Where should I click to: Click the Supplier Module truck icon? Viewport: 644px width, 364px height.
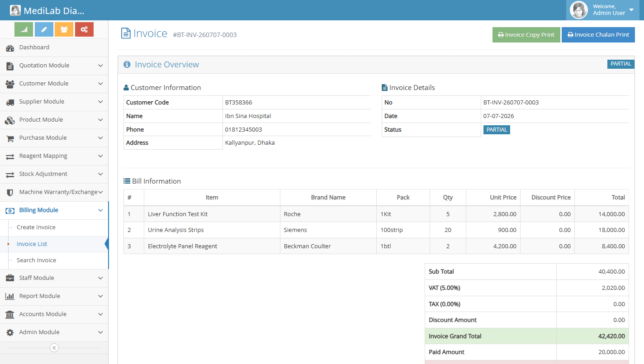click(x=10, y=102)
